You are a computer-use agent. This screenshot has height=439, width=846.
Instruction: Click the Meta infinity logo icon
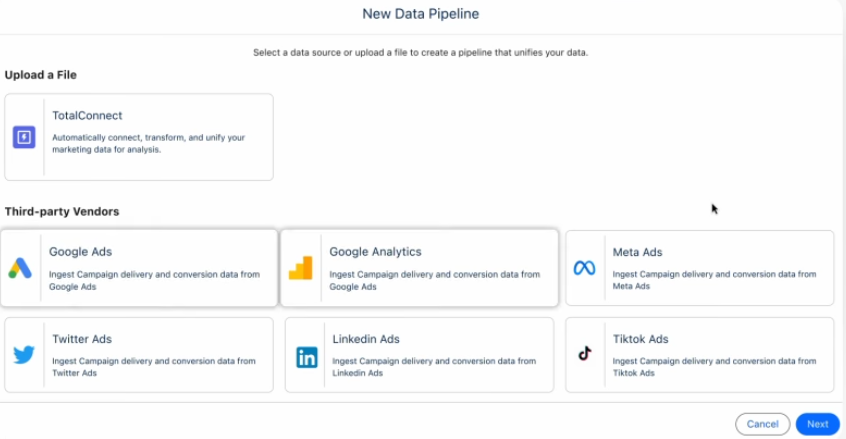click(584, 268)
